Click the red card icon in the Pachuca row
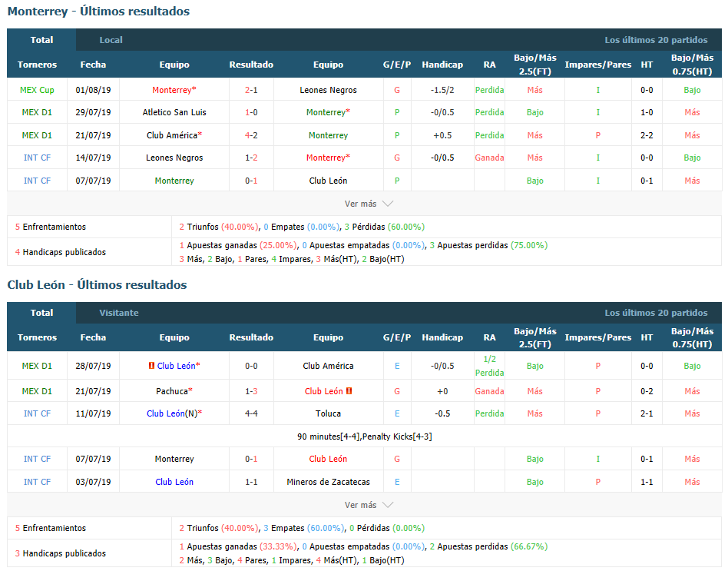The height and width of the screenshot is (571, 728). click(x=349, y=391)
